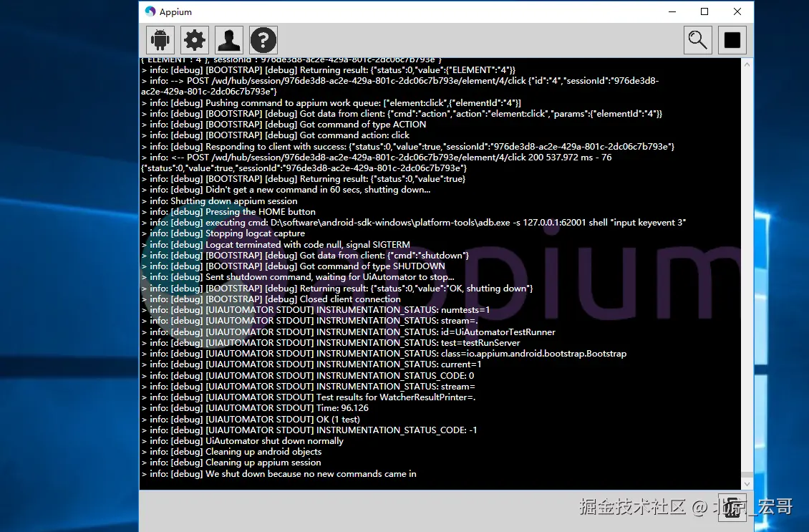Minimize the Appium window

coord(672,11)
